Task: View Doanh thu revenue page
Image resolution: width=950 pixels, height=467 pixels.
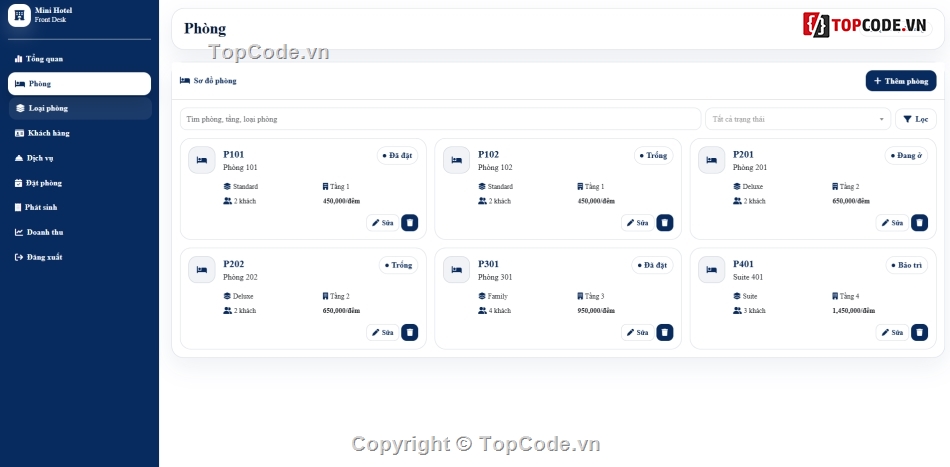Action: 79,232
